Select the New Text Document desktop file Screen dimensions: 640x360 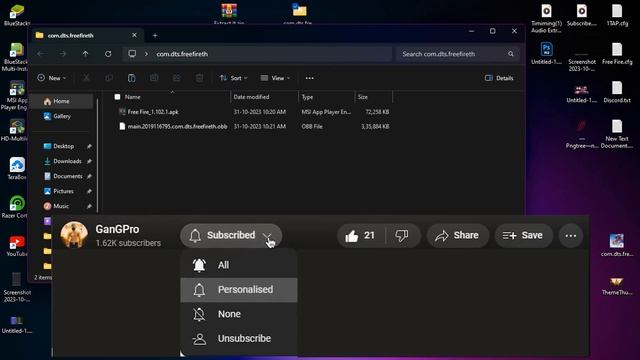tap(617, 134)
